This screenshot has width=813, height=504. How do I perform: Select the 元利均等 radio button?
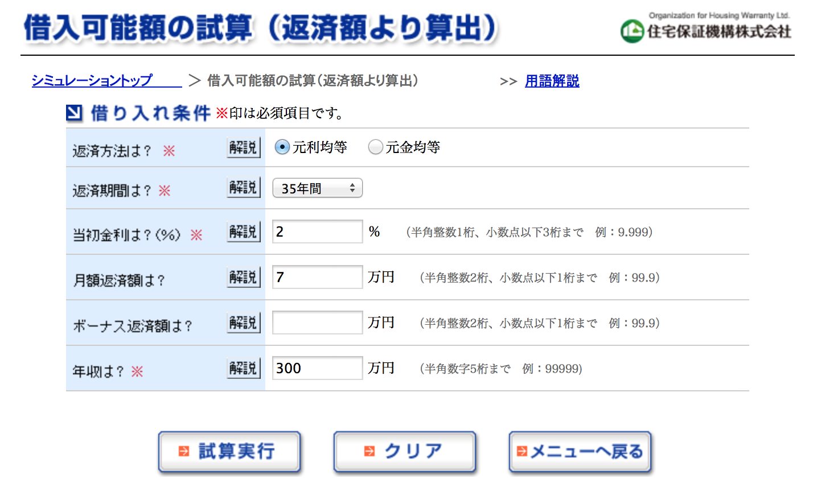click(282, 147)
